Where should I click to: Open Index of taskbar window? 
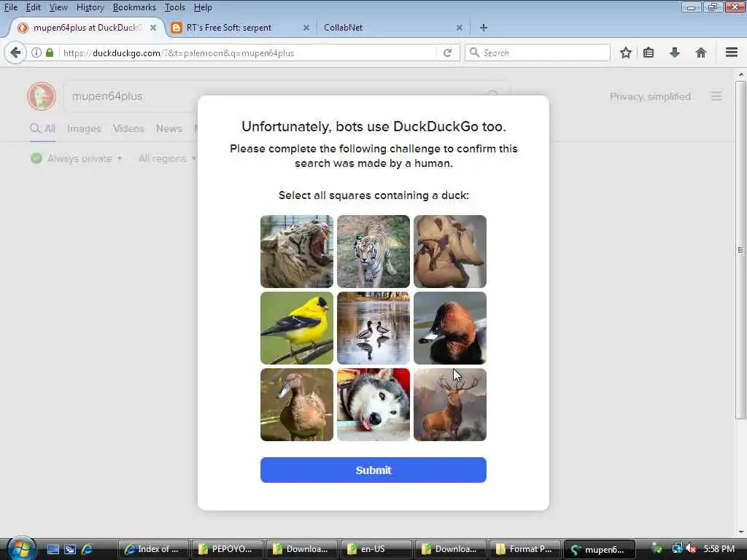[152, 549]
